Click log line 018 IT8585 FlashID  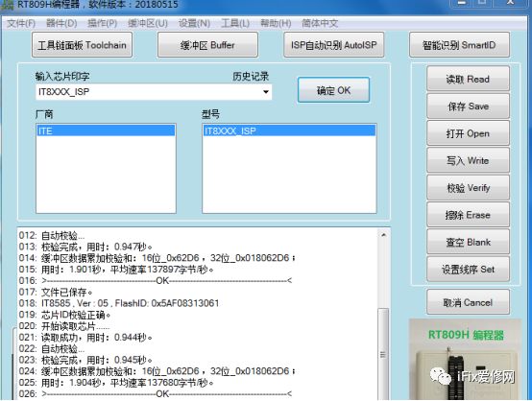(119, 303)
